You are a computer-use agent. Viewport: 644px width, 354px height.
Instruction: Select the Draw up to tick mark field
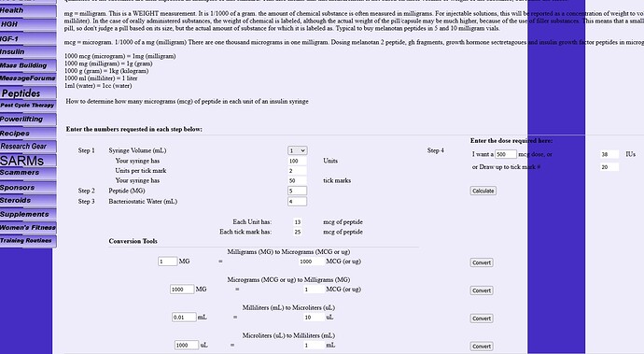point(609,167)
